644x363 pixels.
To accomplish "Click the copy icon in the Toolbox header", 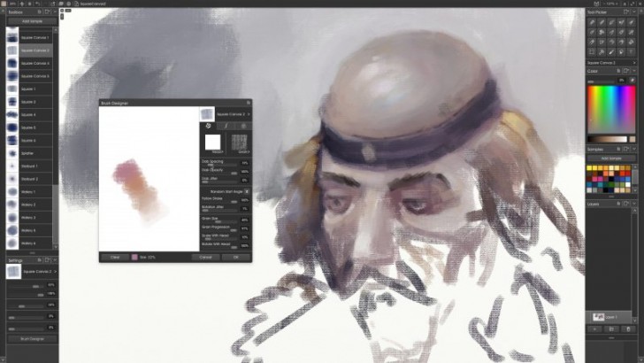I will tap(40, 12).
